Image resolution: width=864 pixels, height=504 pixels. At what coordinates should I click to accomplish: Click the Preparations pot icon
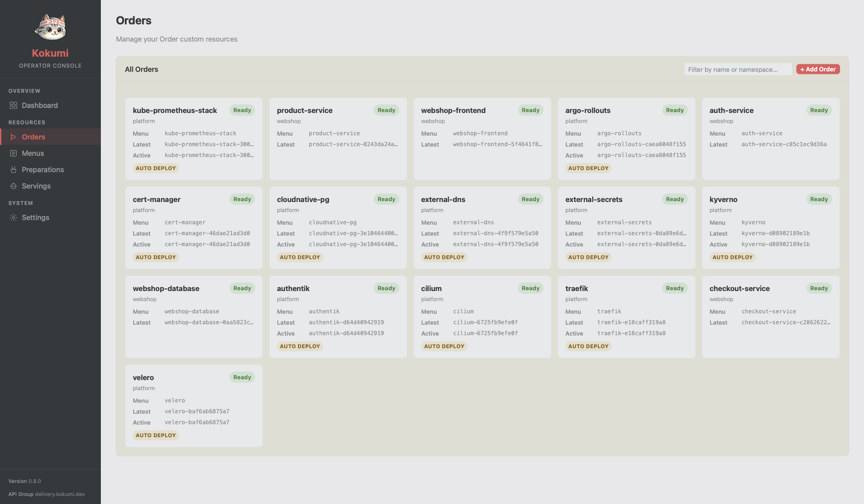[x=13, y=170]
